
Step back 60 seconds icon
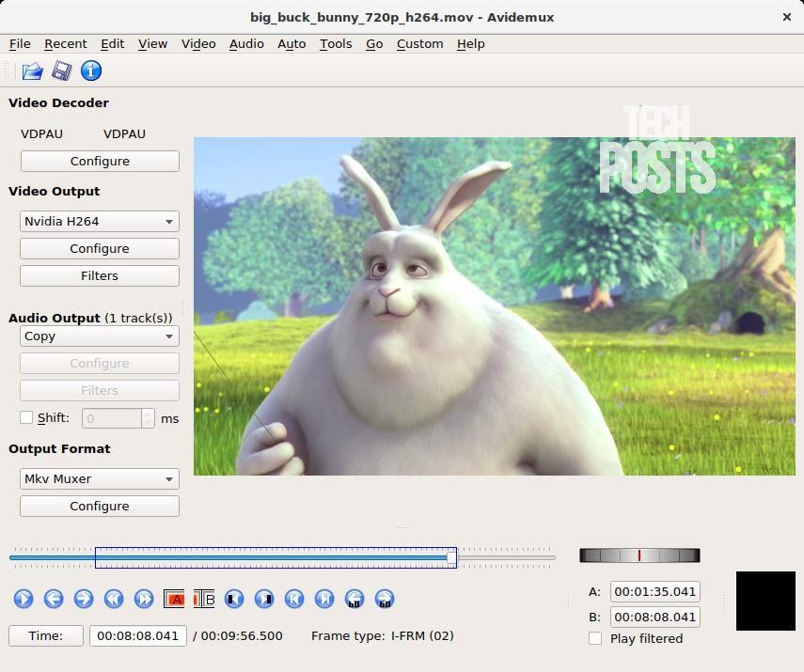point(355,599)
